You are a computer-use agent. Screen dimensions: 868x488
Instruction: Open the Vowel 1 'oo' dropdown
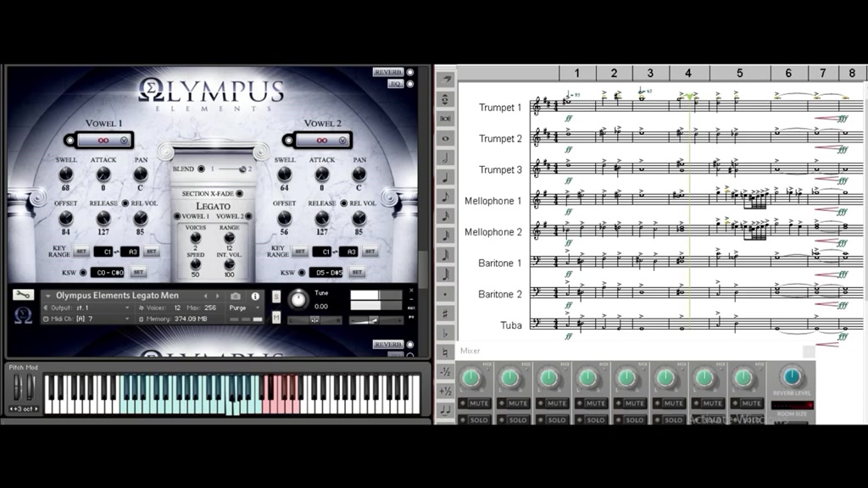(103, 141)
